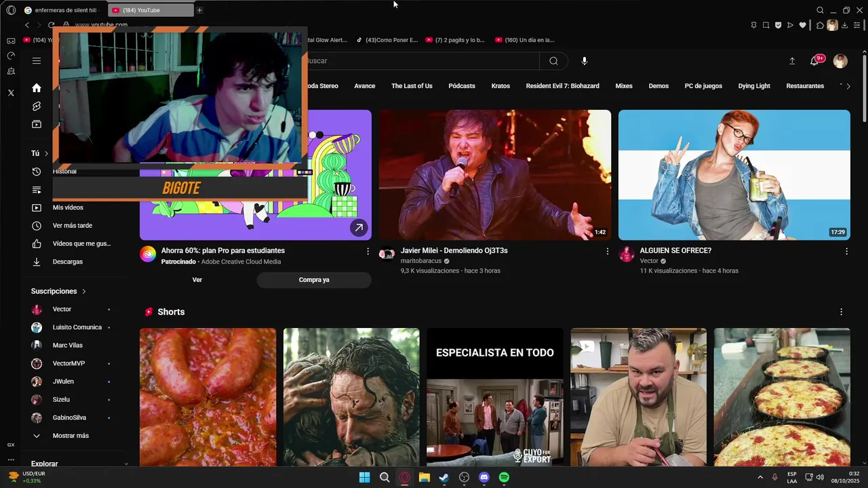868x488 pixels.
Task: Switch to the 'enfermeras de silent hill' tab
Action: pyautogui.click(x=62, y=10)
